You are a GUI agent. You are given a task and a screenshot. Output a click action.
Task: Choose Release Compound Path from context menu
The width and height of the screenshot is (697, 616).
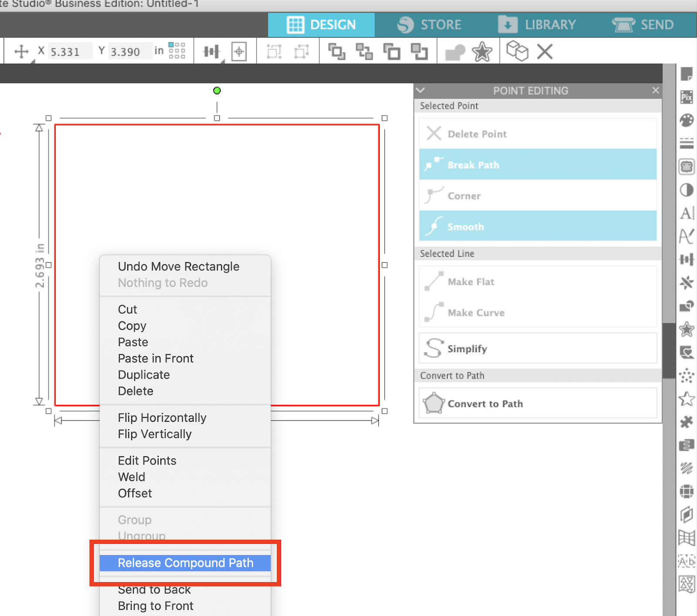[x=185, y=563]
